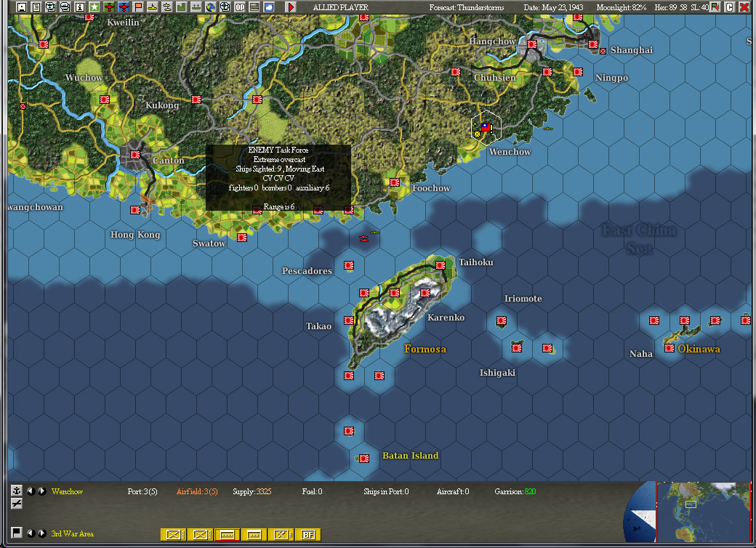756x548 pixels.
Task: Open the single yellow ship icon
Action: coord(153,7)
